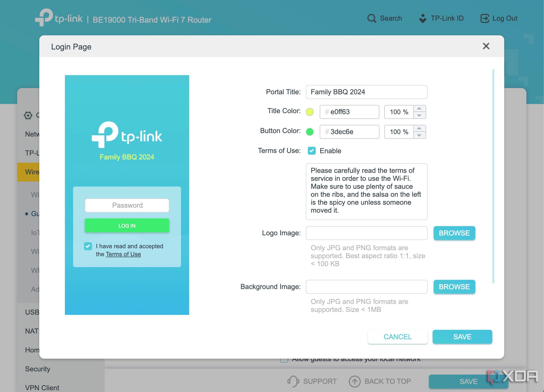
Task: Click the Search icon in toolbar
Action: coord(371,18)
